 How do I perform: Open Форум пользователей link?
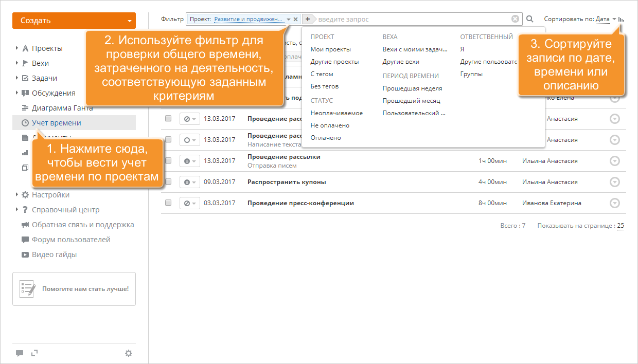point(71,240)
